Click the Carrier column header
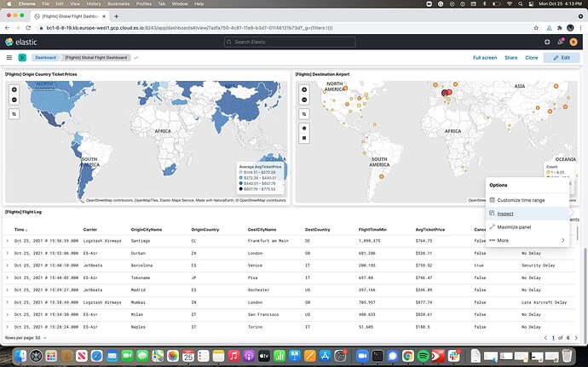The width and height of the screenshot is (588, 367). [x=90, y=229]
